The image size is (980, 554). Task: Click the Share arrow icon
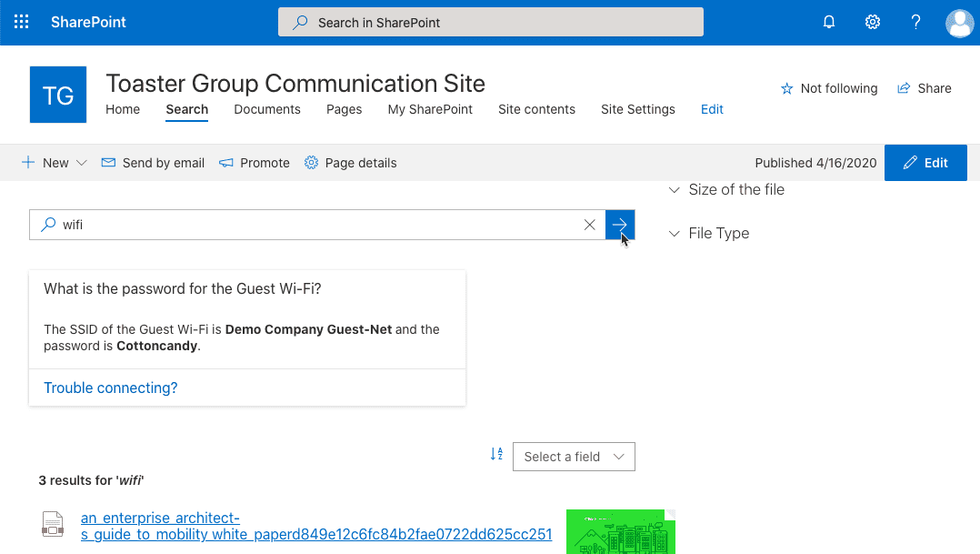[904, 88]
